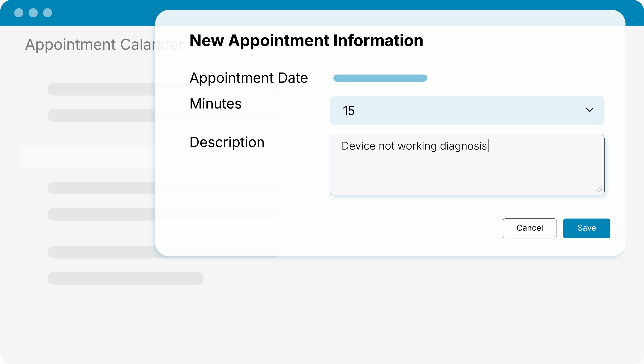Screen dimensions: 644x364
Task: Click the Appointment Date blue placeholder bar
Action: 380,78
